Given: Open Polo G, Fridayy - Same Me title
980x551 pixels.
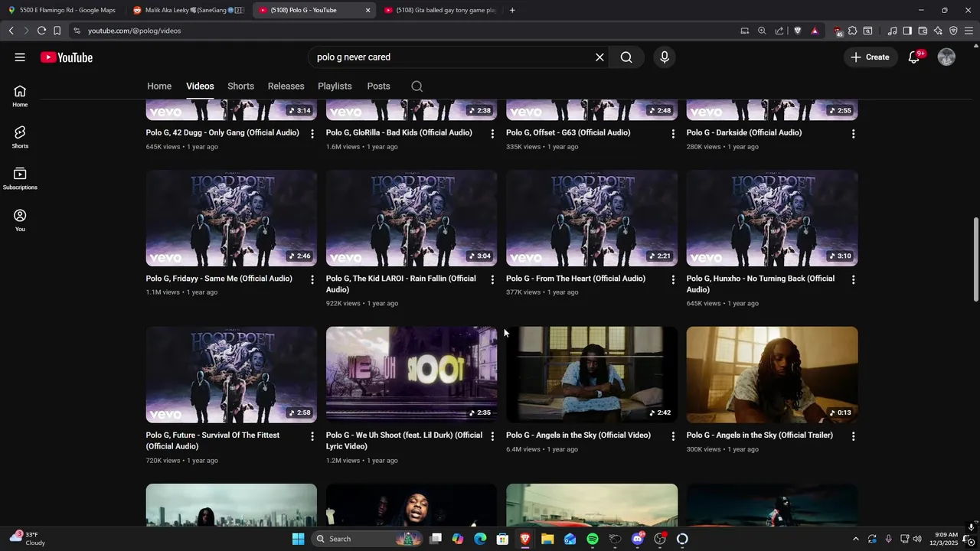Looking at the screenshot, I should pyautogui.click(x=219, y=279).
